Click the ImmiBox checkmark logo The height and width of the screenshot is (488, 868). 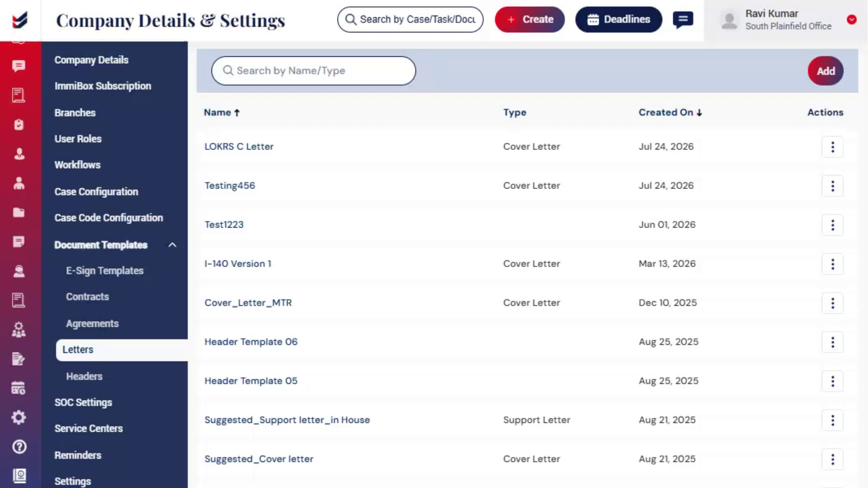pyautogui.click(x=20, y=20)
